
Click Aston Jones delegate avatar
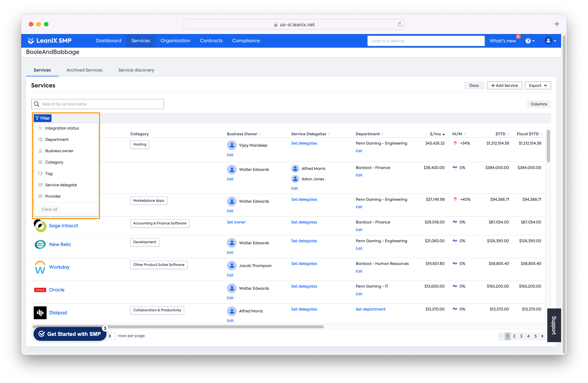pos(295,179)
